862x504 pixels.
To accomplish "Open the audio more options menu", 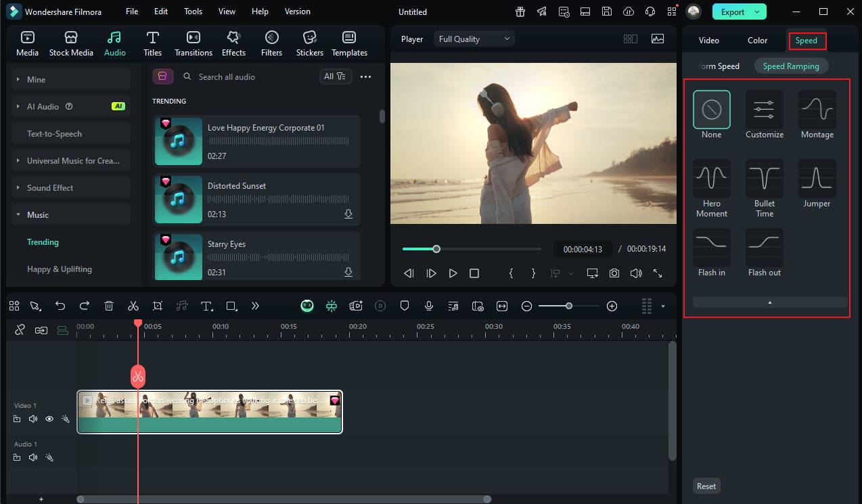I will pyautogui.click(x=365, y=77).
